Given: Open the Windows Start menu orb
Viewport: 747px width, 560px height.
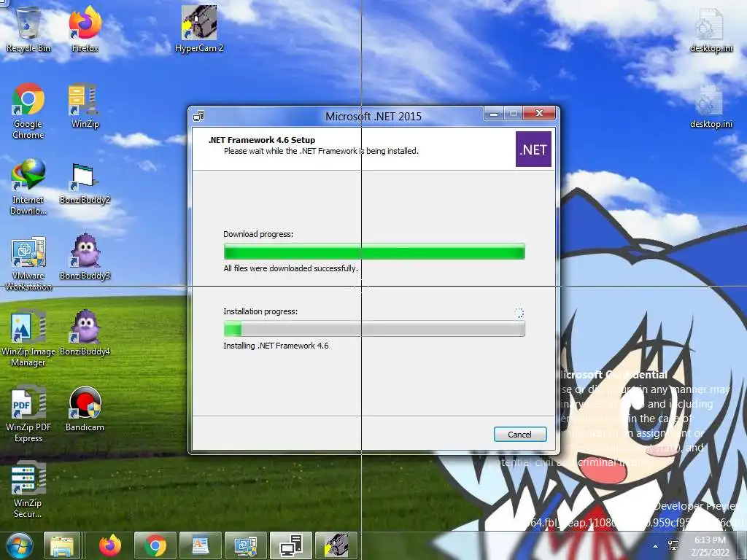Looking at the screenshot, I should [19, 545].
